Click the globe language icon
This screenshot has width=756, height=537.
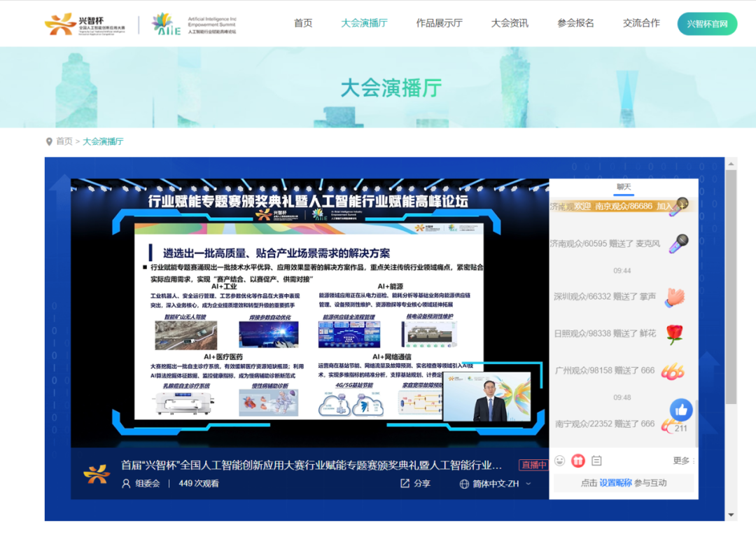point(464,484)
